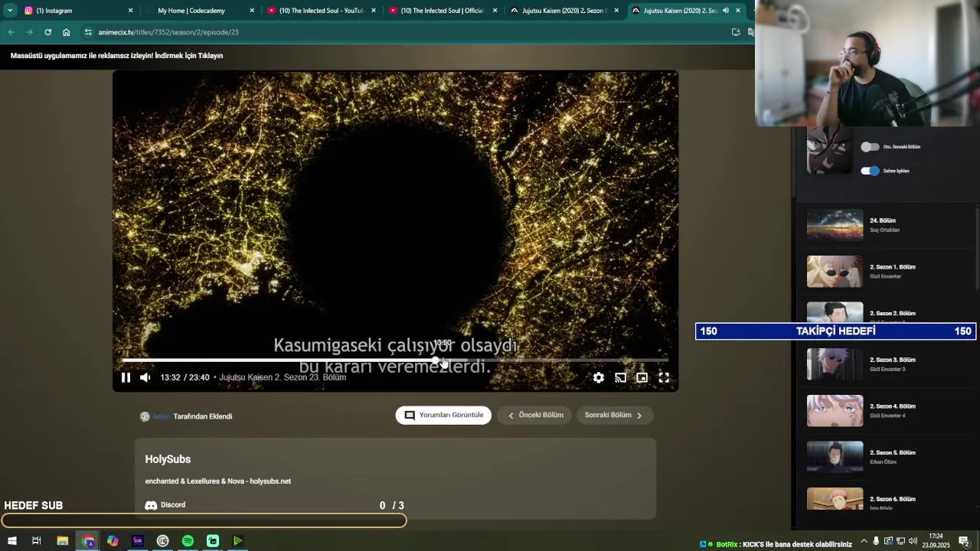Reload the current page
Image resolution: width=980 pixels, height=551 pixels.
(47, 32)
